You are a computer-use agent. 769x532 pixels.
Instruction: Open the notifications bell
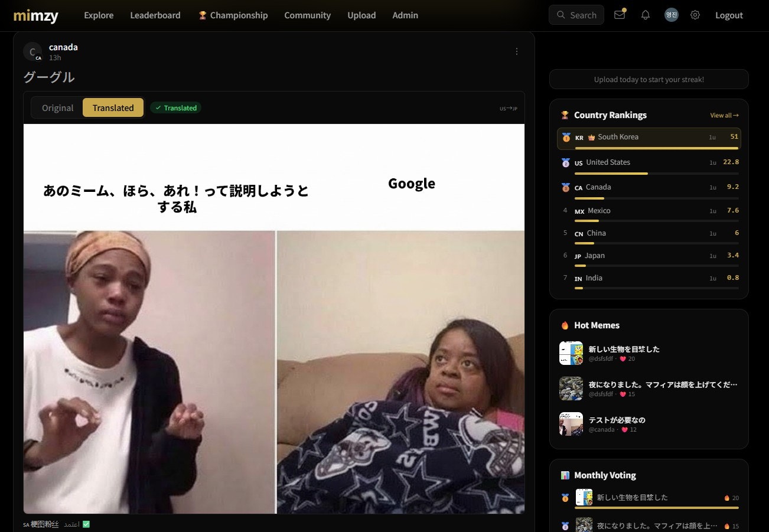click(646, 15)
